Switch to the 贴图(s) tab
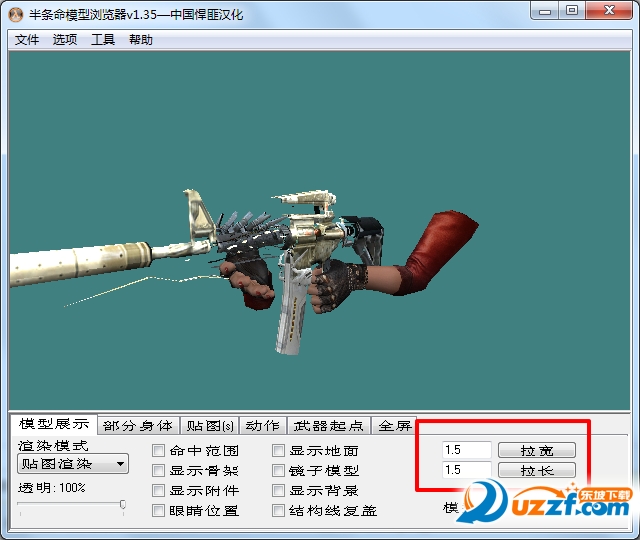Viewport: 640px width, 540px height. [210, 426]
